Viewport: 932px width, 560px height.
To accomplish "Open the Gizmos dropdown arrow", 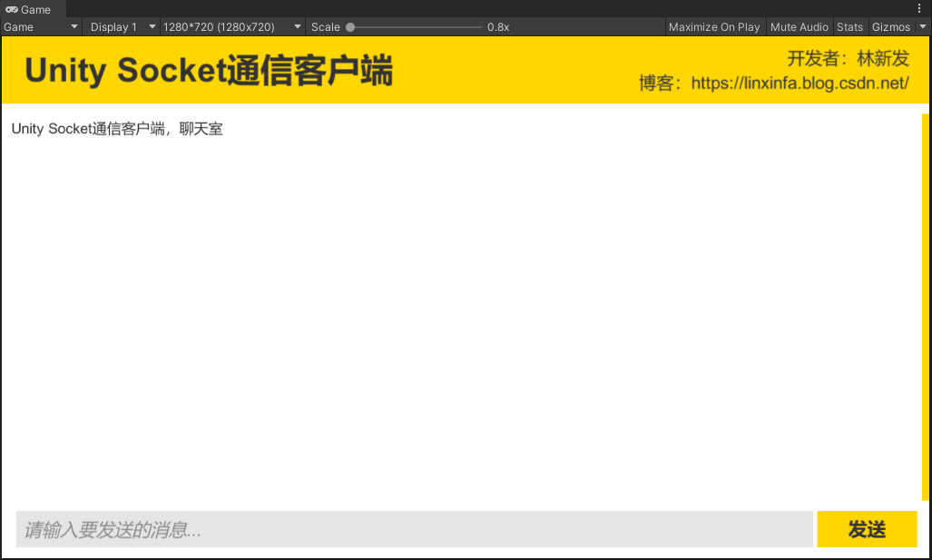I will 923,26.
